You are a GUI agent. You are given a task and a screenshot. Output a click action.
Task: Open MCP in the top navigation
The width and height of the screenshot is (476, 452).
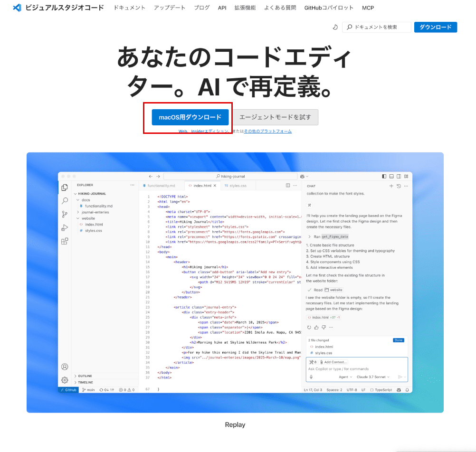tap(368, 8)
